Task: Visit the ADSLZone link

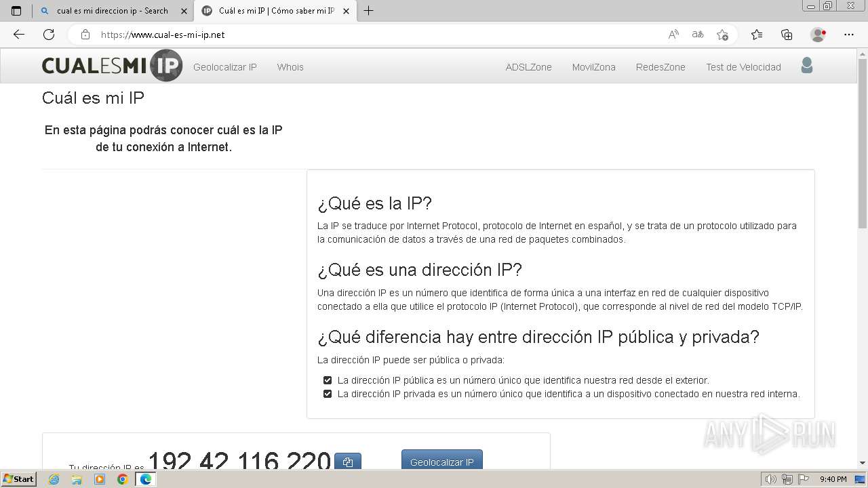Action: click(x=529, y=67)
